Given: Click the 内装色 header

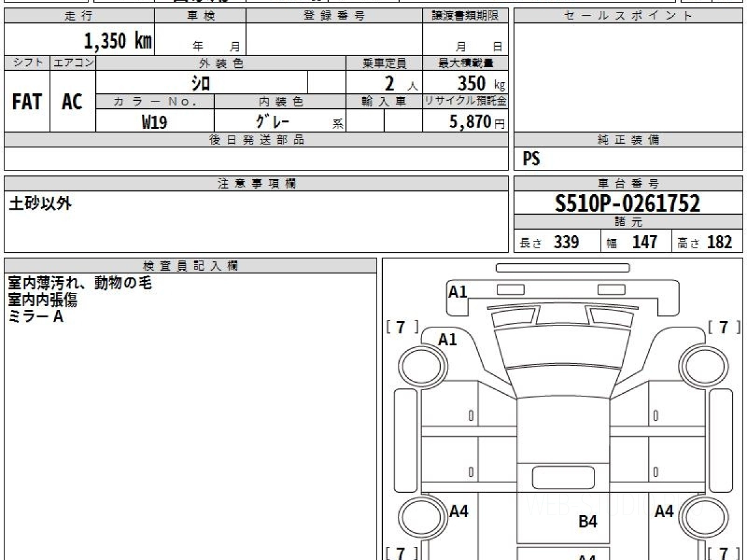Looking at the screenshot, I should tap(280, 101).
